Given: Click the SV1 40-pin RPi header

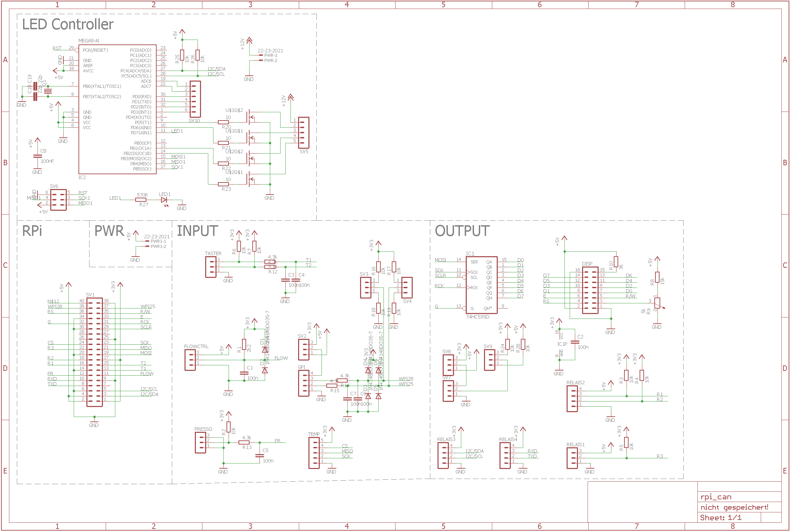Looking at the screenshot, I should 94,352.
